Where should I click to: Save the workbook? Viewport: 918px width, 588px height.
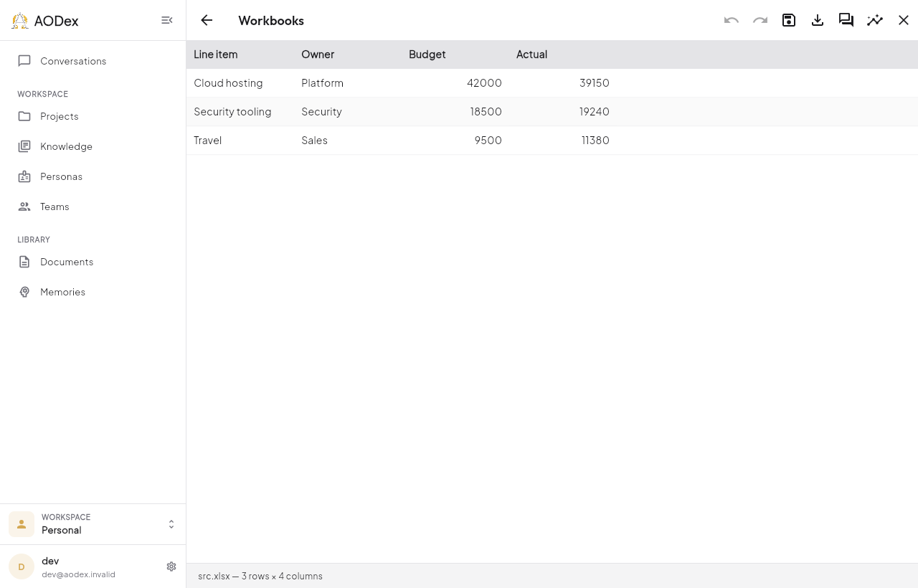point(789,20)
